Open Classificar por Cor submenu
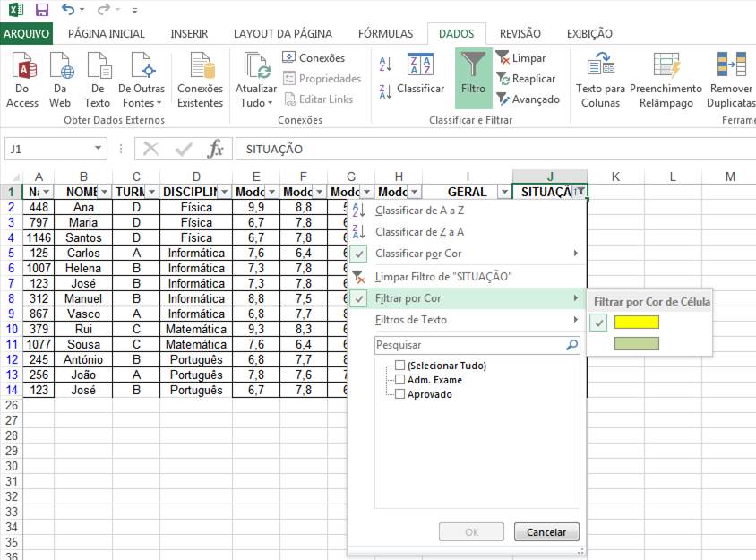 [467, 254]
